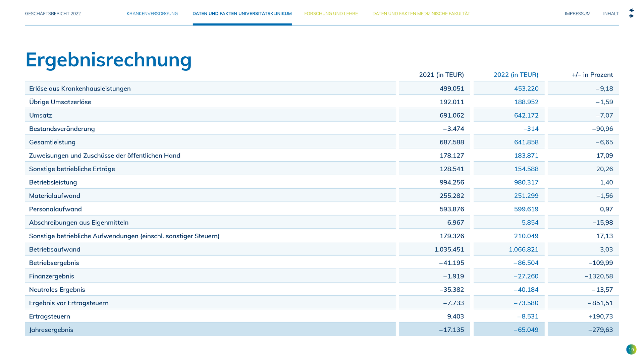Screen dimensions: 644x362
Task: Open the Inhalt link
Action: [611, 14]
